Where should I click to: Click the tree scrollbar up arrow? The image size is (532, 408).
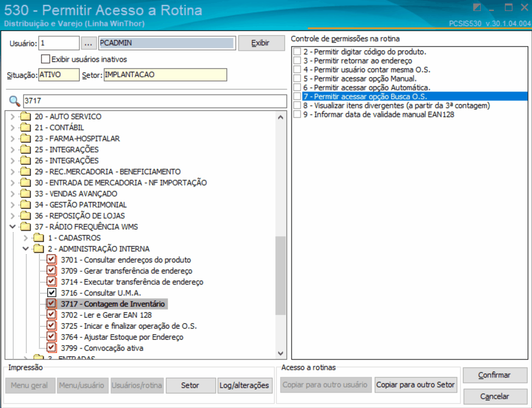coord(281,118)
